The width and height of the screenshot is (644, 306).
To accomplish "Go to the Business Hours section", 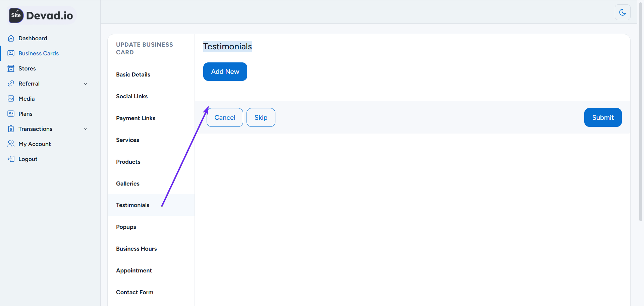I will (x=137, y=249).
